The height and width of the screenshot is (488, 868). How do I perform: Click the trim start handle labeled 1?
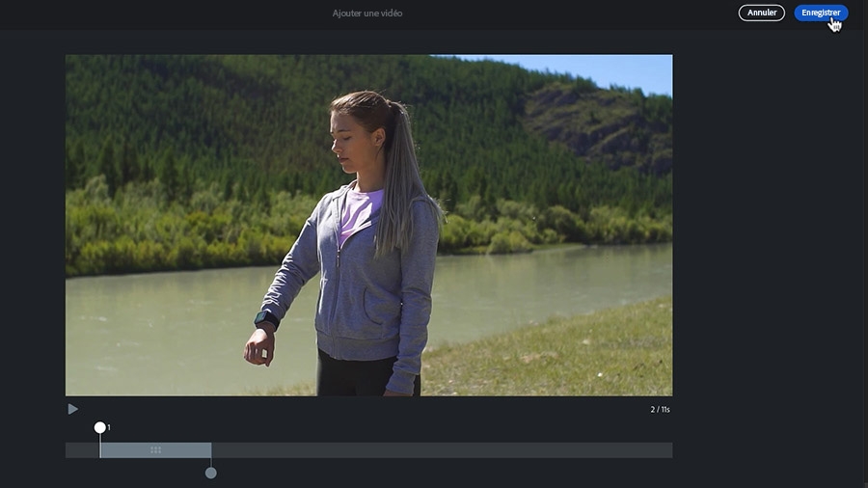[99, 427]
